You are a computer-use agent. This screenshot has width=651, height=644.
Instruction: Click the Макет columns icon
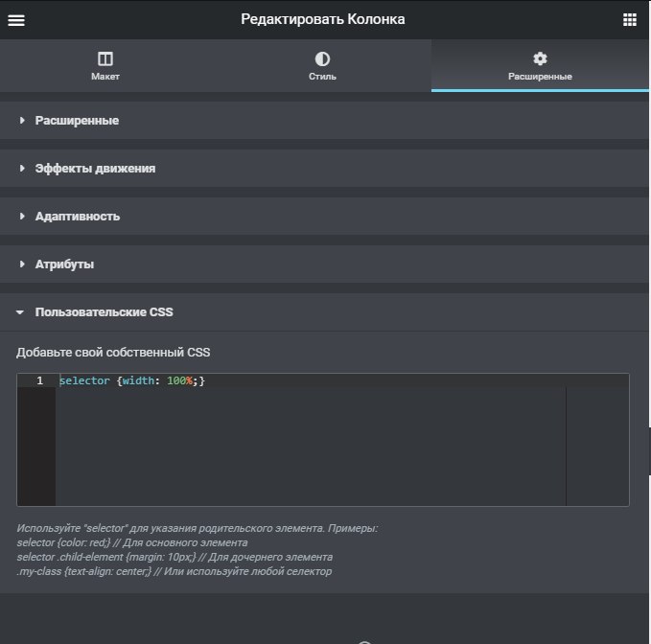[x=105, y=58]
